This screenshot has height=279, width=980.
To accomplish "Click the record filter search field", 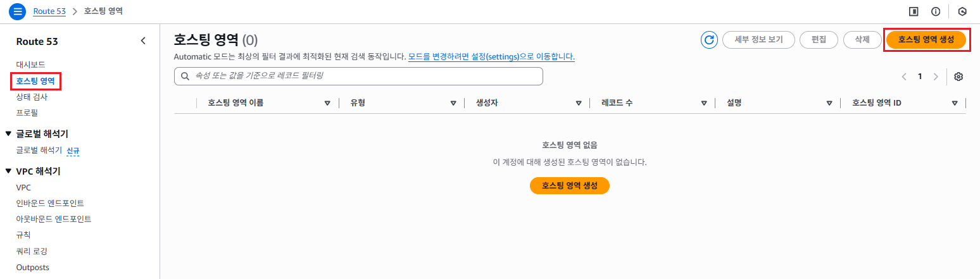I will [x=358, y=76].
